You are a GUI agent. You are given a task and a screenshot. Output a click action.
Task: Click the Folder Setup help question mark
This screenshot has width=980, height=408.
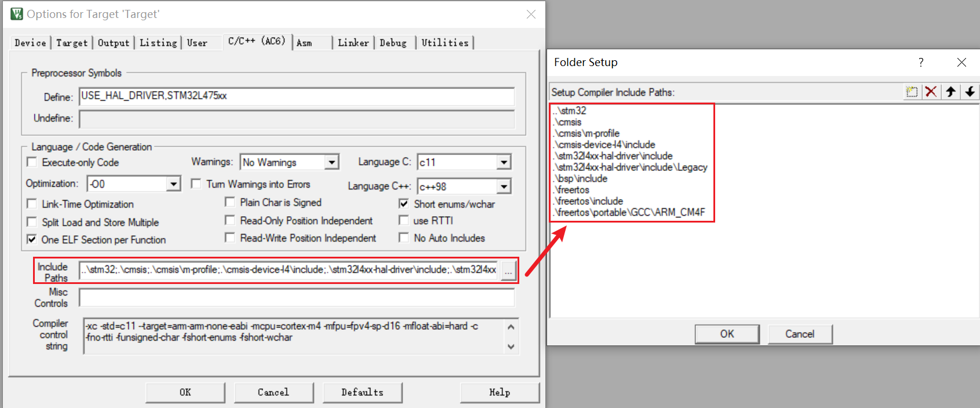(921, 62)
